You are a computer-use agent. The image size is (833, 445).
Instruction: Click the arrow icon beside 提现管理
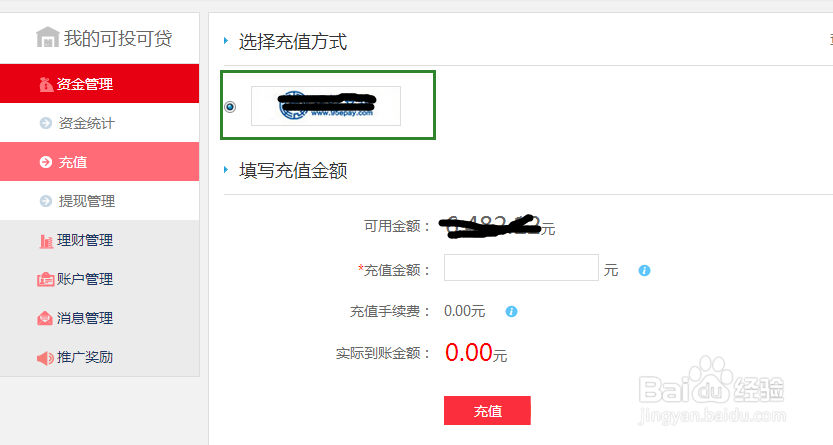click(x=46, y=201)
